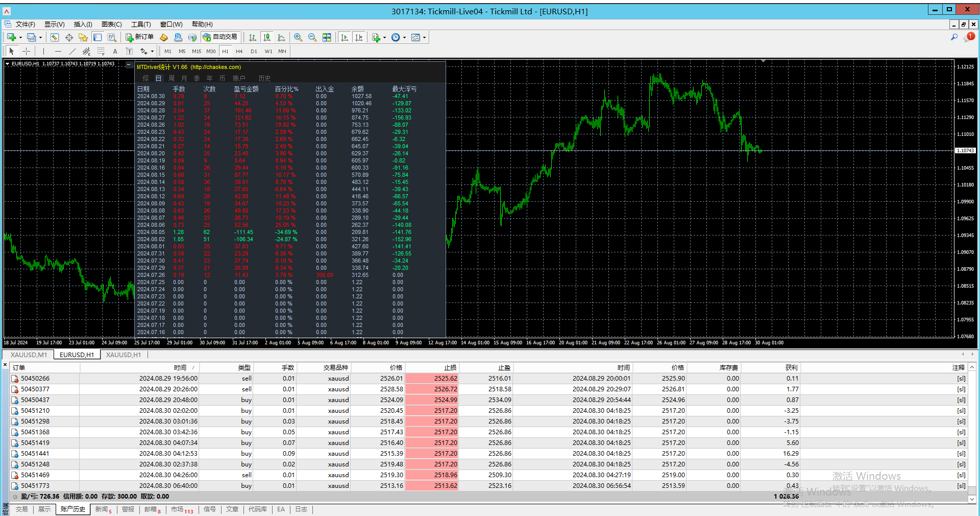Open the tile windows icon
980x516 pixels.
click(327, 37)
